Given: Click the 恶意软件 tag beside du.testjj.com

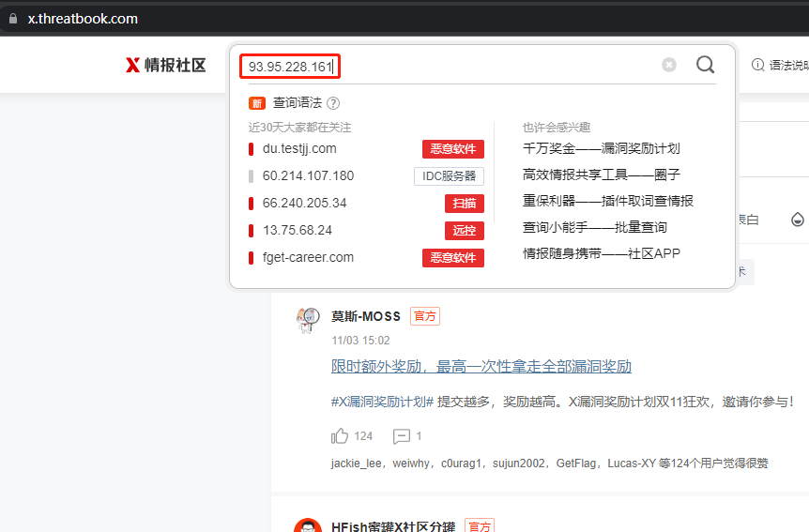Looking at the screenshot, I should point(453,149).
